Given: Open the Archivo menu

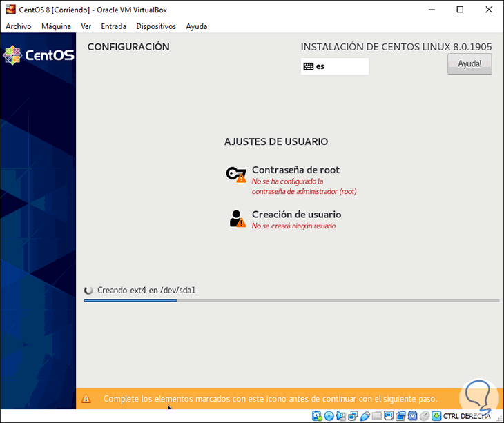Looking at the screenshot, I should coord(19,26).
